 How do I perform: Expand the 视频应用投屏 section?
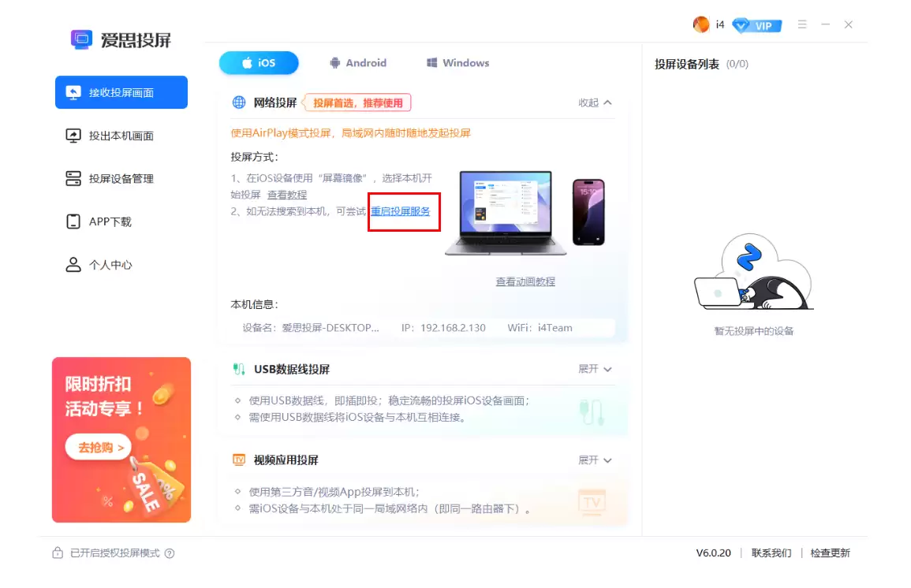[x=595, y=460]
